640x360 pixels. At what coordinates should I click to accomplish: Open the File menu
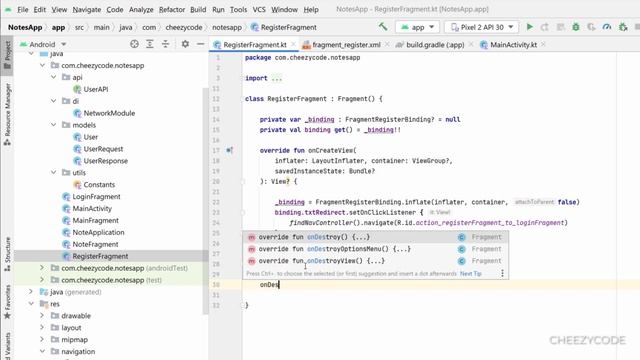(23, 9)
